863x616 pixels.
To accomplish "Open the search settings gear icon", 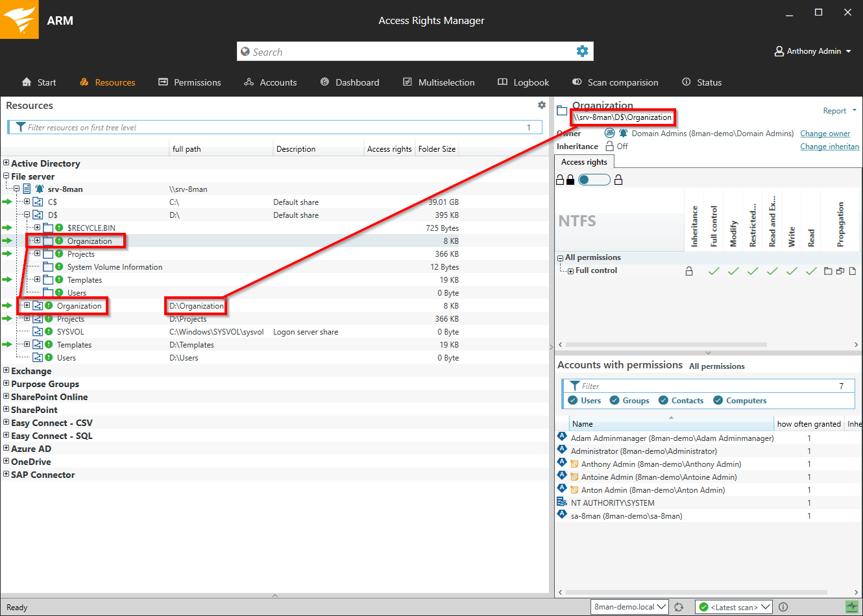I will point(582,51).
